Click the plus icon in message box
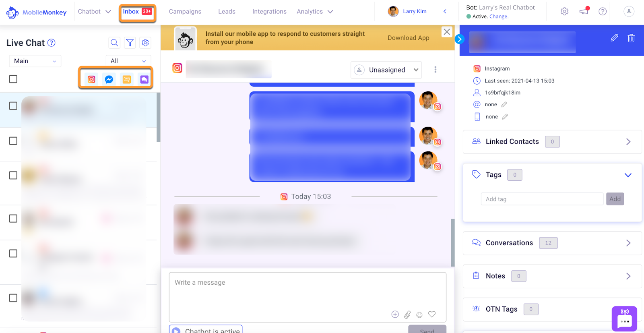This screenshot has width=644, height=333. [x=395, y=314]
